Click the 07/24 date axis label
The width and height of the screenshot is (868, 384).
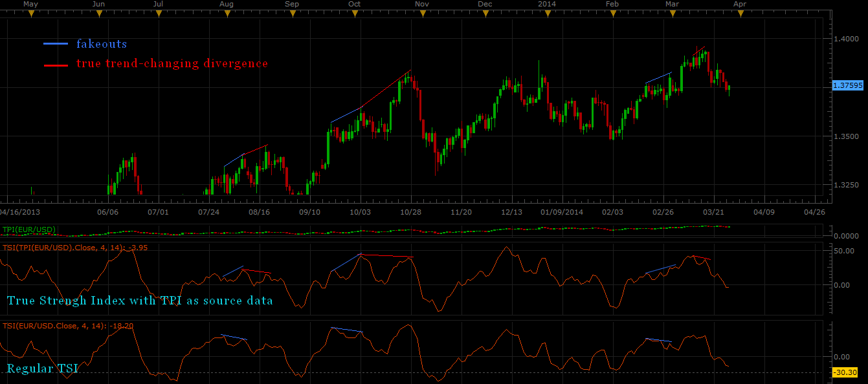tap(208, 211)
